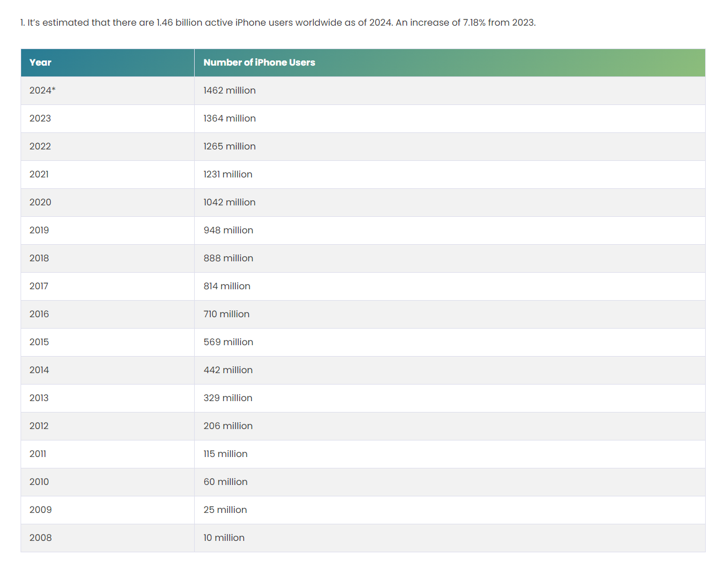Click the "1042 million" value cell
The height and width of the screenshot is (566, 728).
(230, 203)
